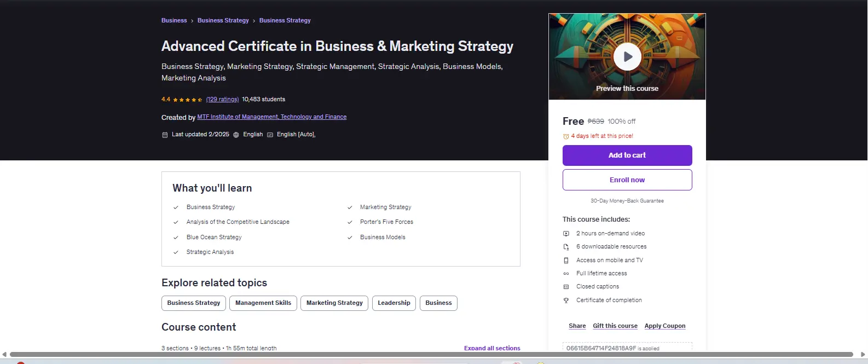Click the horizontal scrollbar thumb
This screenshot has height=364, width=868.
tap(431, 355)
